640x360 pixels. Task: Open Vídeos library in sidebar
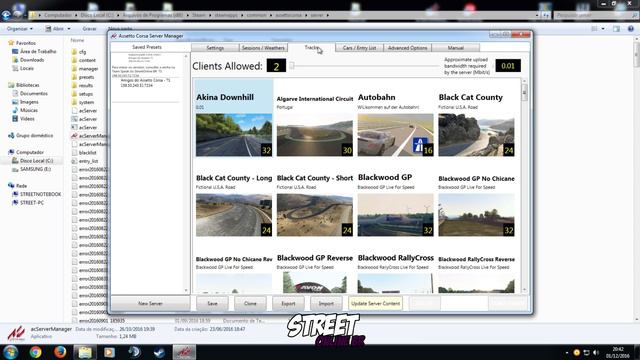tap(27, 119)
